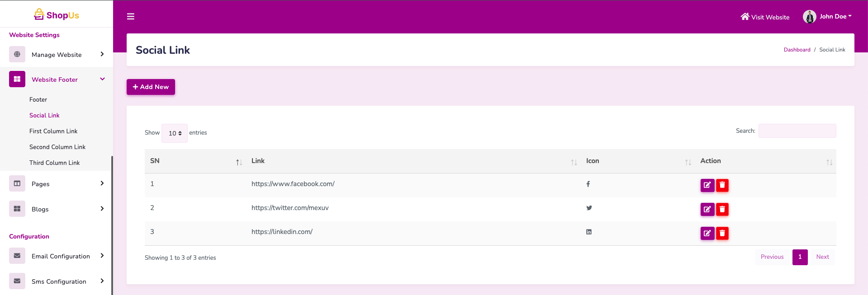The width and height of the screenshot is (868, 295).
Task: Delete the Facebook social link
Action: point(722,185)
